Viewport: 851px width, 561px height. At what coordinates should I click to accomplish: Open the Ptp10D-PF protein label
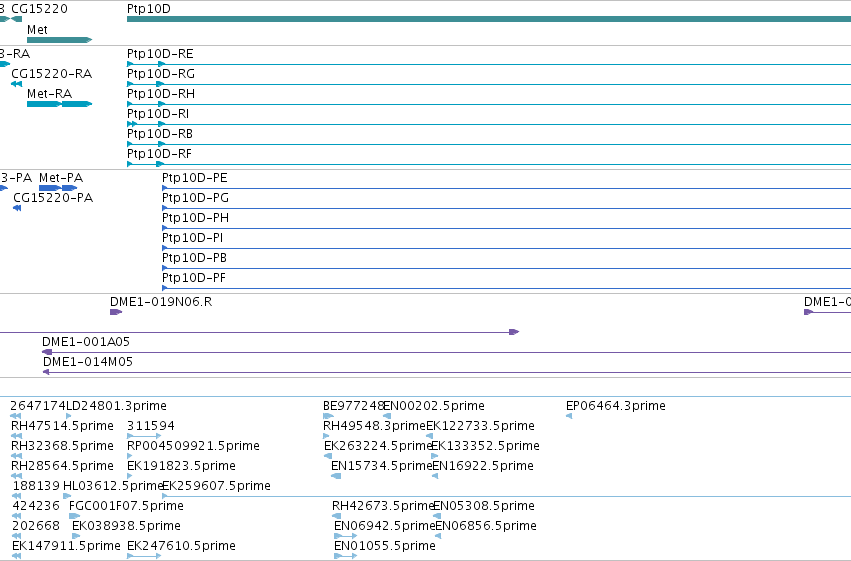pyautogui.click(x=194, y=278)
